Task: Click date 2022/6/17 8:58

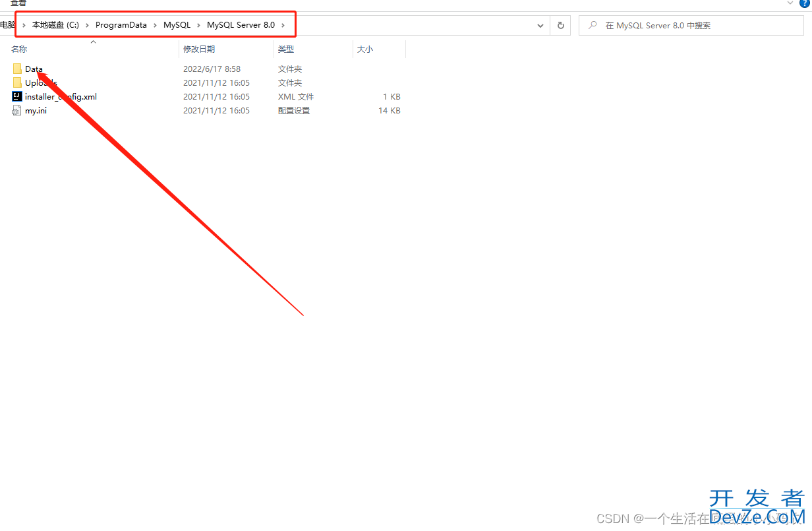Action: click(212, 69)
